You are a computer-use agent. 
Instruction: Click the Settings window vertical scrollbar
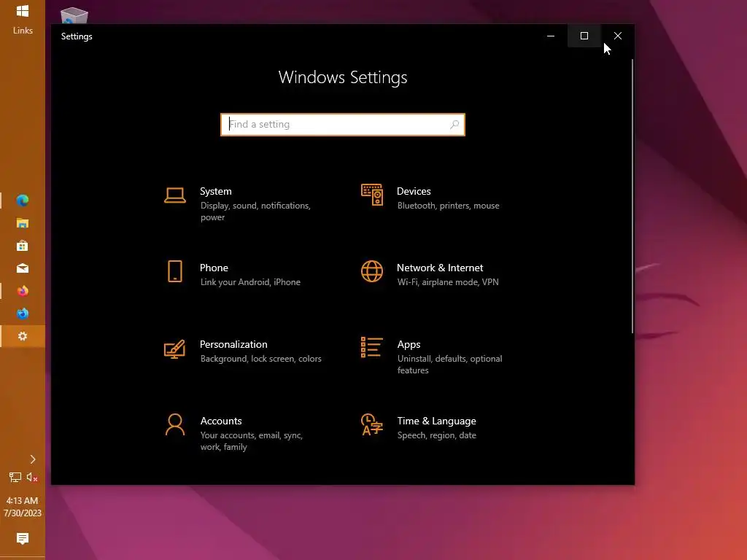(x=632, y=196)
